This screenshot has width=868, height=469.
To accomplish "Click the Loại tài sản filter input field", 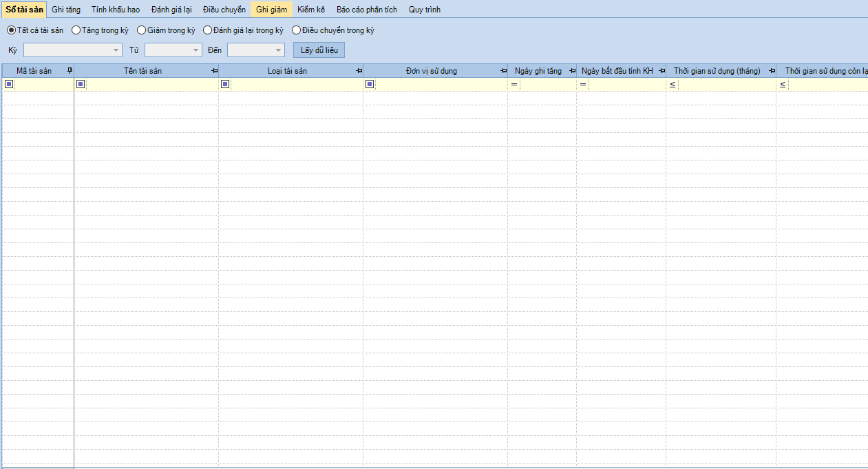I will click(x=296, y=84).
